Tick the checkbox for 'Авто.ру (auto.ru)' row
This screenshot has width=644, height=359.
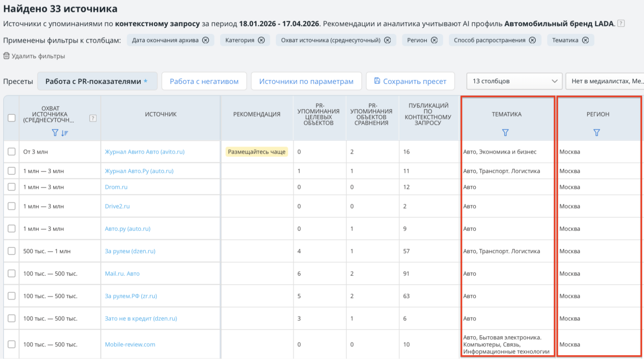[12, 228]
